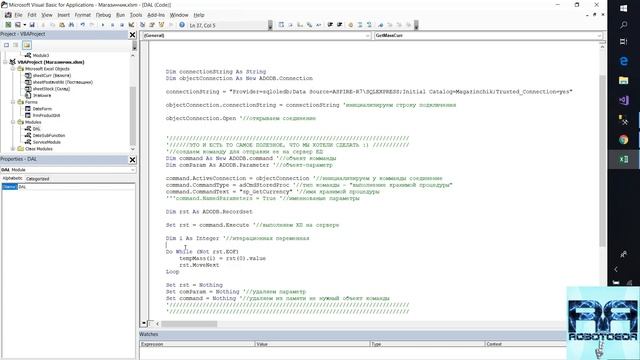Click the code window vertical scrollbar thumb
The width and height of the screenshot is (640, 360).
(602, 161)
